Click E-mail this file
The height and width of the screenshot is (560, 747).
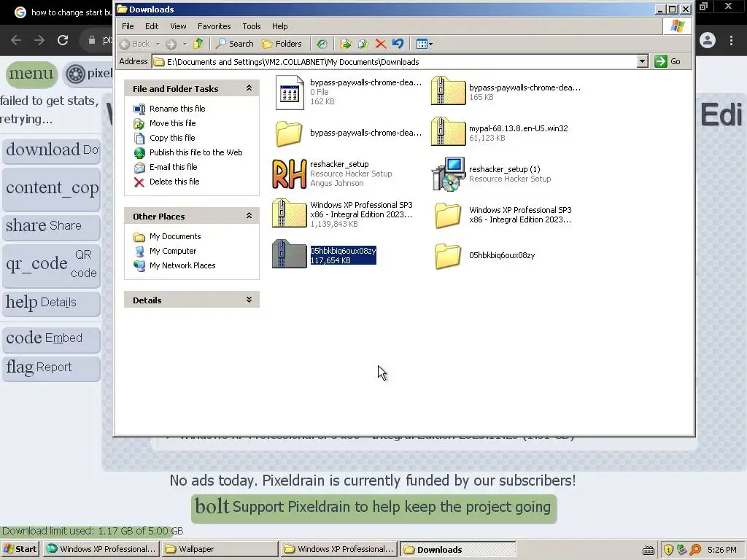pos(173,167)
